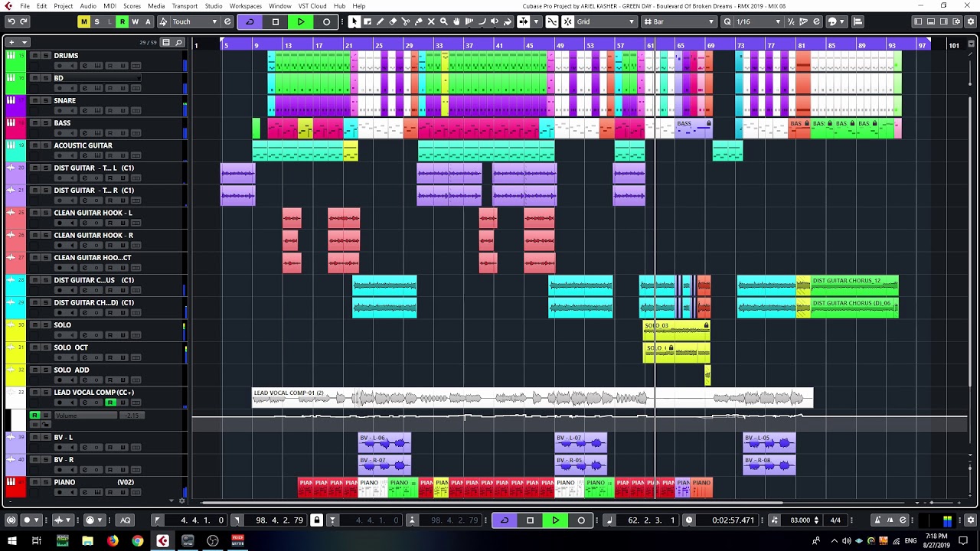Select the Zoom magnifier tool

tap(444, 21)
